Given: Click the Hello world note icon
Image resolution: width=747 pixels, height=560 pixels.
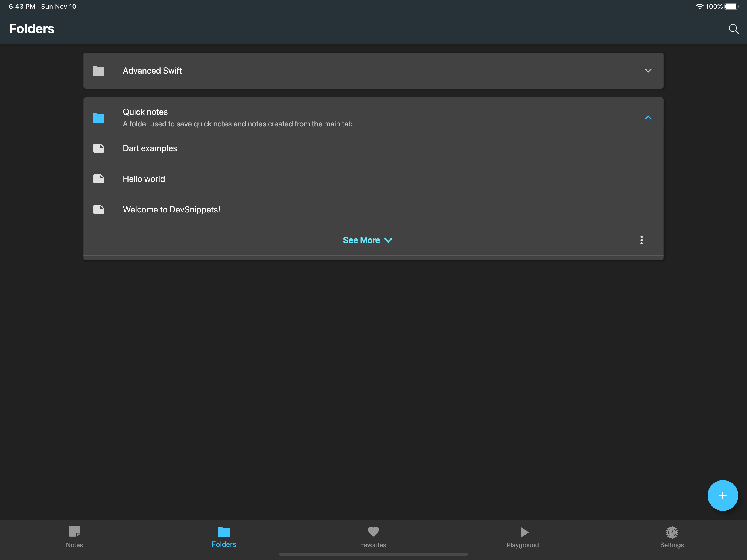Looking at the screenshot, I should (x=99, y=179).
